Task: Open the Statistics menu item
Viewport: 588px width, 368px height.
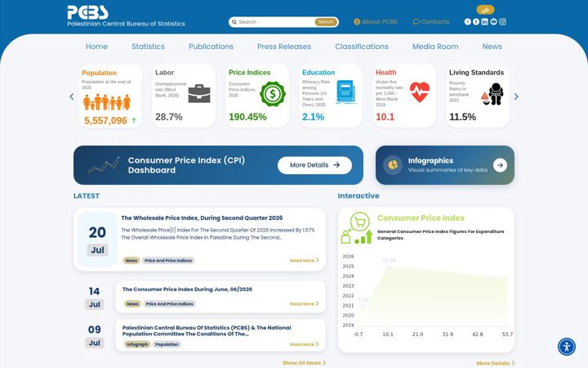Action: tap(148, 47)
